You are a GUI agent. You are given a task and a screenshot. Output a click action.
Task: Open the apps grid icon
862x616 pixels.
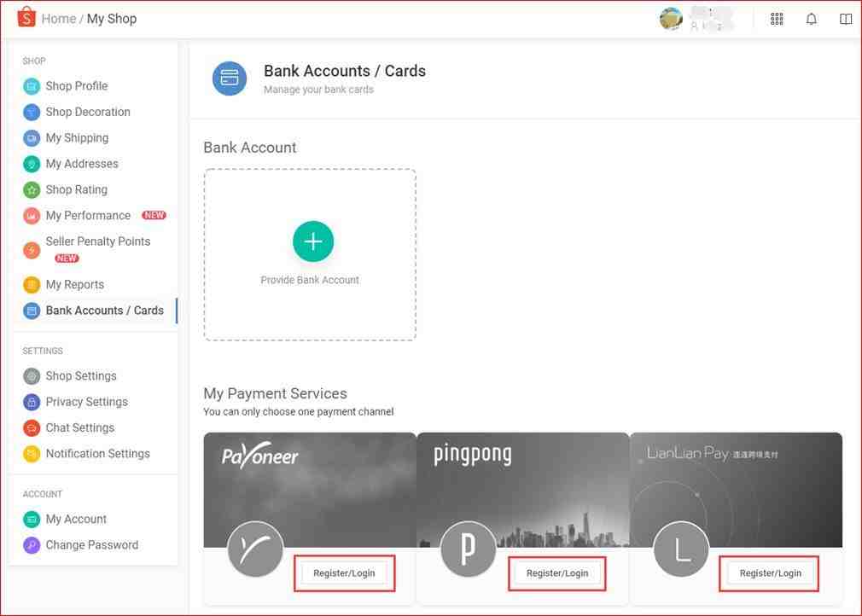click(777, 19)
